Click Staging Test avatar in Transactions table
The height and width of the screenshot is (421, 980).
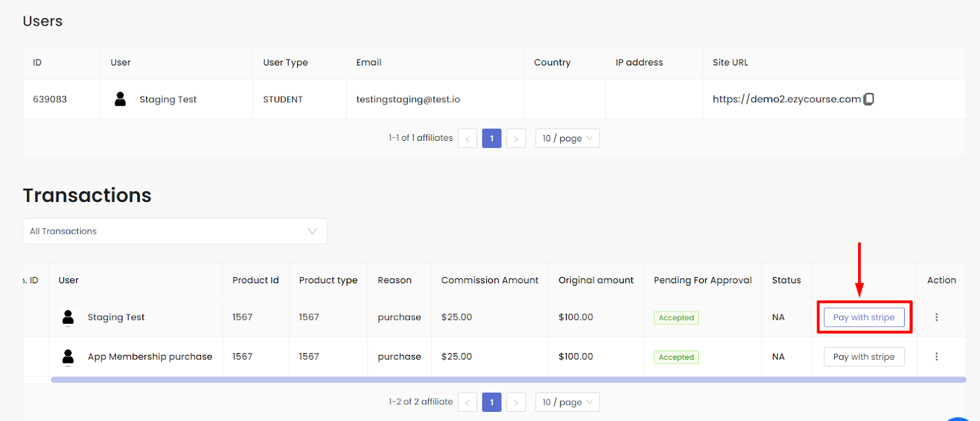[x=68, y=317]
